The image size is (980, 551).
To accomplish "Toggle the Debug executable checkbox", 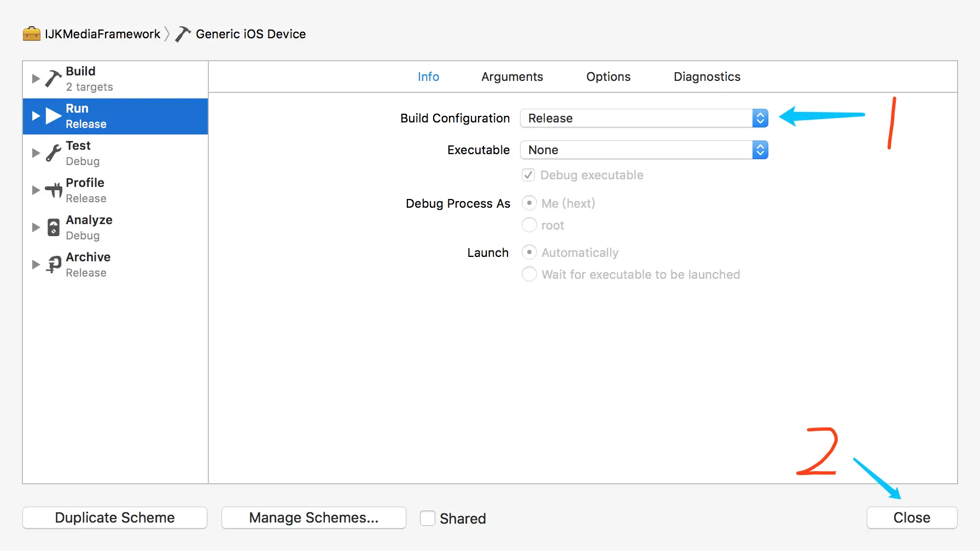I will pyautogui.click(x=528, y=175).
